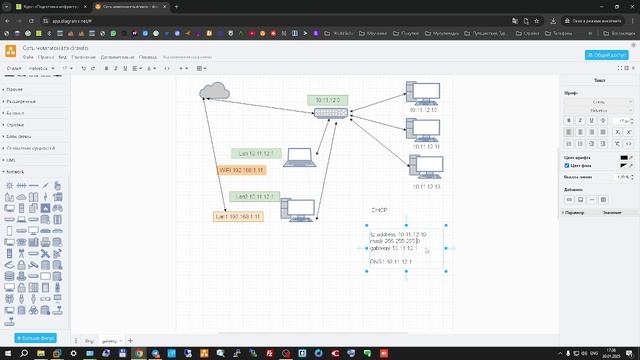This screenshot has height=360, width=640.
Task: Open the table dropdown in toolbar
Action: (202, 69)
